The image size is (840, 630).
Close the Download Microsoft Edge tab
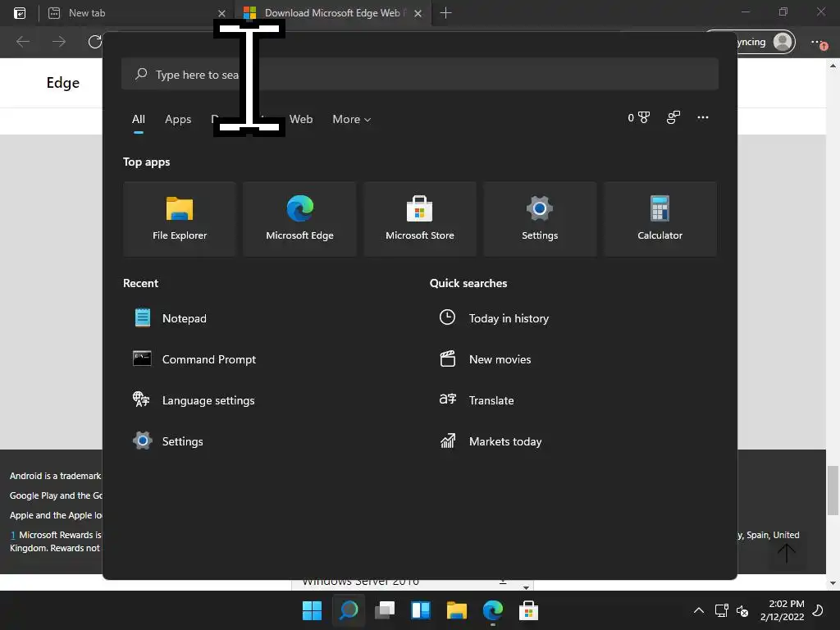[x=418, y=13]
